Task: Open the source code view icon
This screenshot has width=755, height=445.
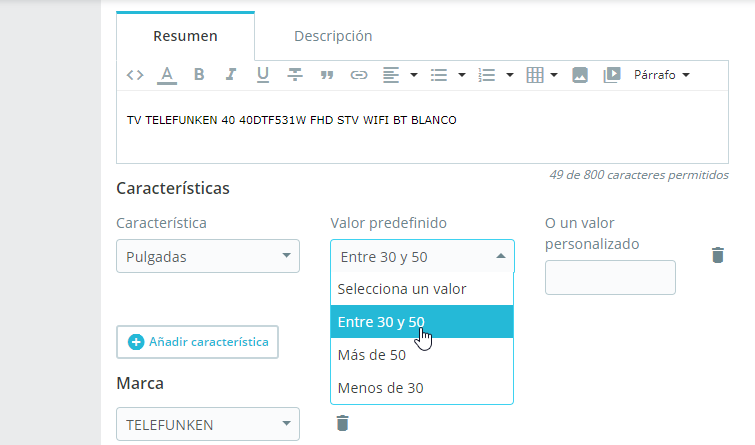Action: coord(135,75)
